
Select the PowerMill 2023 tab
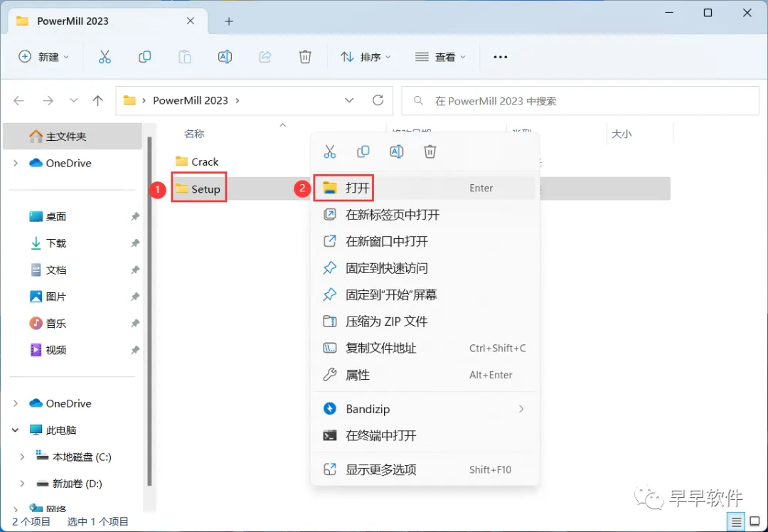coord(108,21)
